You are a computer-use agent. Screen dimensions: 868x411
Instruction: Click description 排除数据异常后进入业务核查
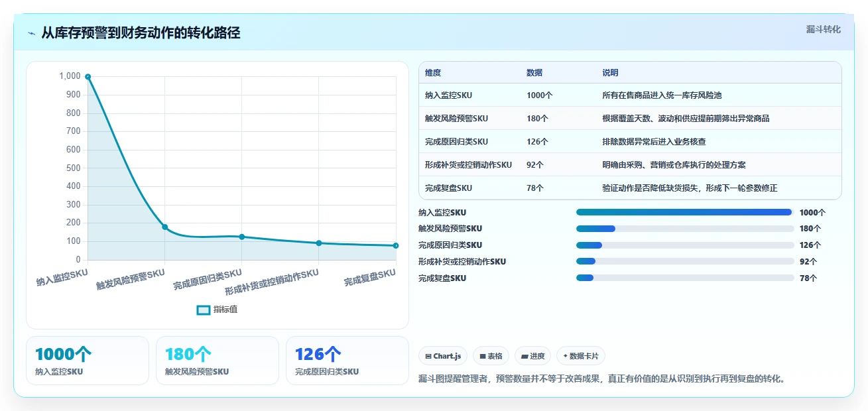(x=654, y=142)
